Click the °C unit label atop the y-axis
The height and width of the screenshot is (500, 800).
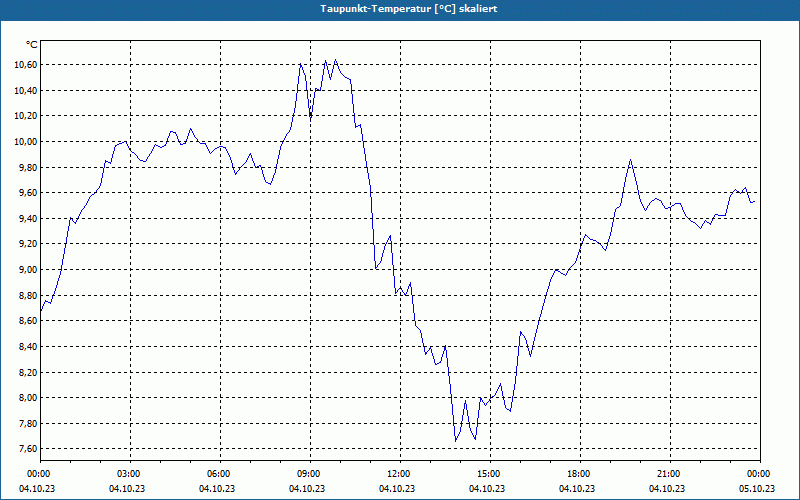pyautogui.click(x=31, y=45)
